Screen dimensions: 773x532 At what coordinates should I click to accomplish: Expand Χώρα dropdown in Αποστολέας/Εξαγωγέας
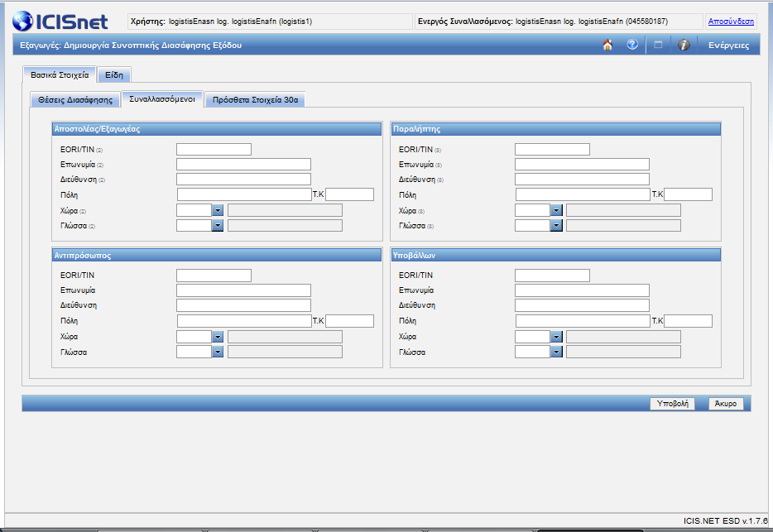coord(218,210)
